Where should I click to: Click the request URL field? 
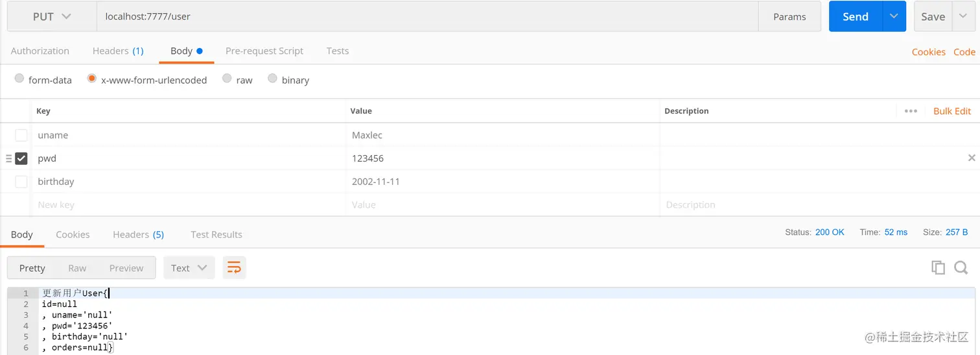[x=426, y=17]
